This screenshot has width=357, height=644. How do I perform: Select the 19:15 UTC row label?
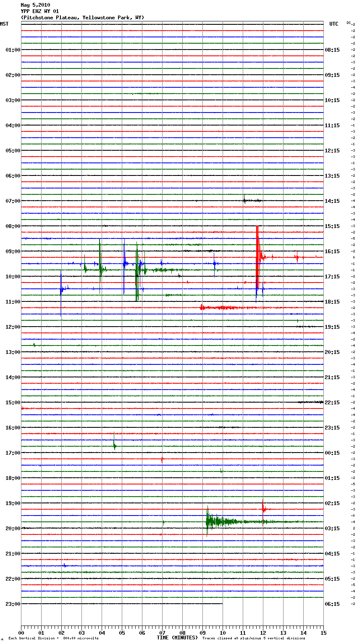pos(332,327)
